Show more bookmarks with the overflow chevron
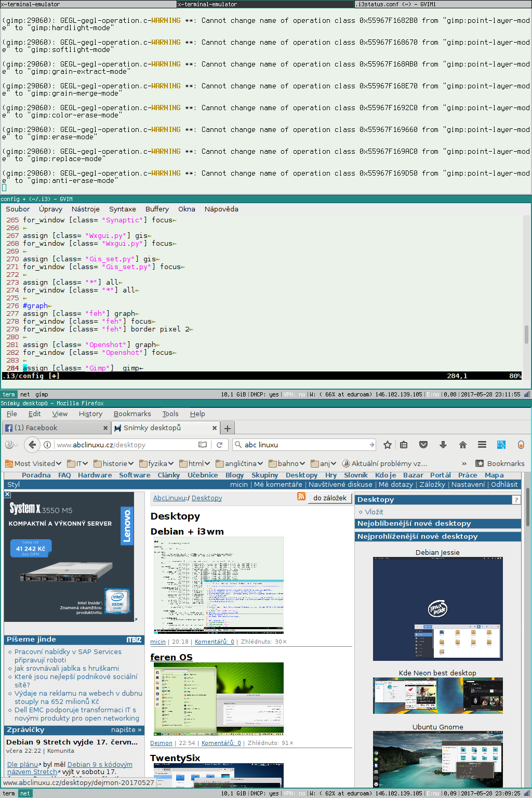The height and width of the screenshot is (798, 532). coord(464,463)
